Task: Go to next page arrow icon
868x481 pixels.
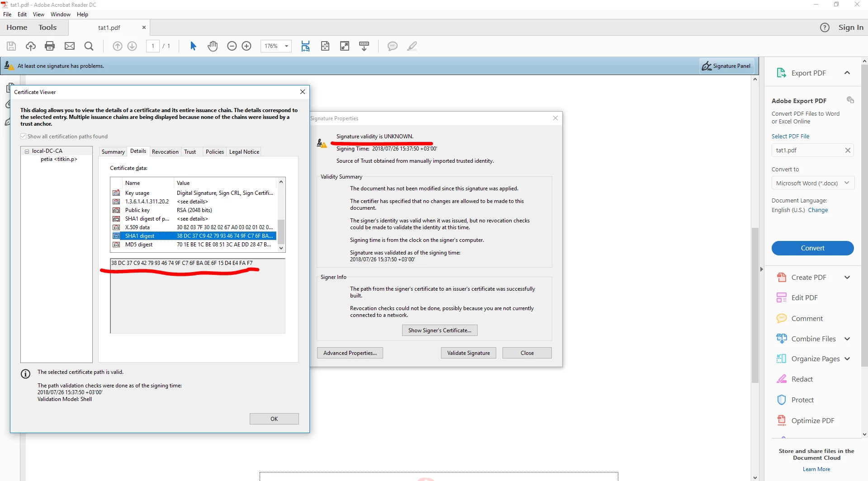Action: (132, 46)
